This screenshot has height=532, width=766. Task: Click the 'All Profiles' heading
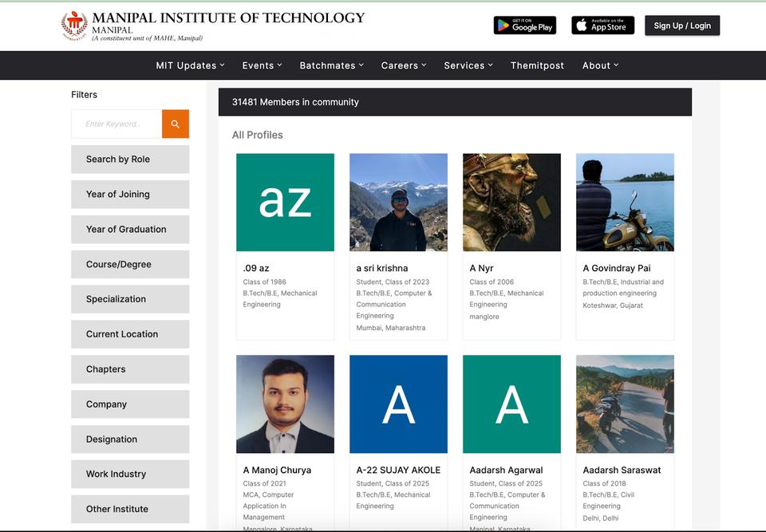pos(258,135)
